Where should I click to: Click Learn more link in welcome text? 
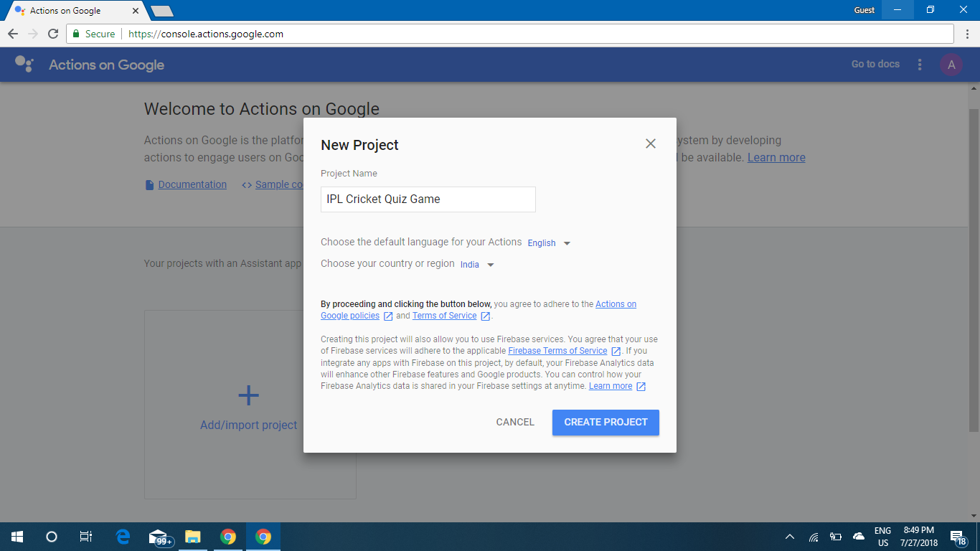[776, 158]
